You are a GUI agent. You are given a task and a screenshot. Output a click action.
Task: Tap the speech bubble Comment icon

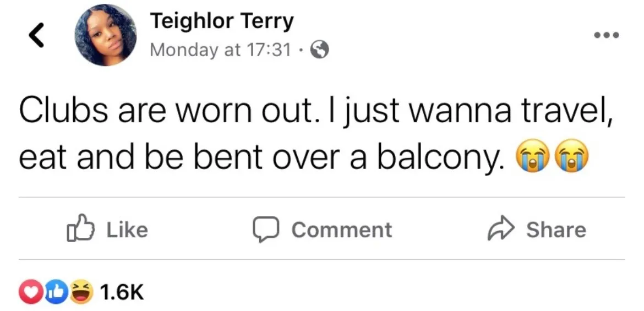[266, 230]
